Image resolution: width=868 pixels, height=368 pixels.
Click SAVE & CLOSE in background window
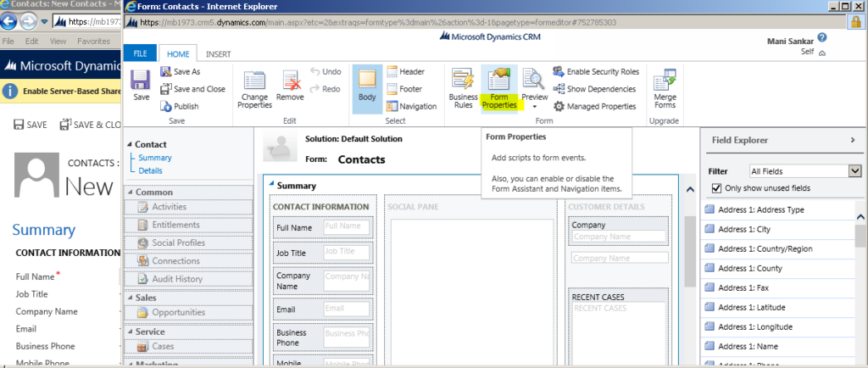coord(91,125)
